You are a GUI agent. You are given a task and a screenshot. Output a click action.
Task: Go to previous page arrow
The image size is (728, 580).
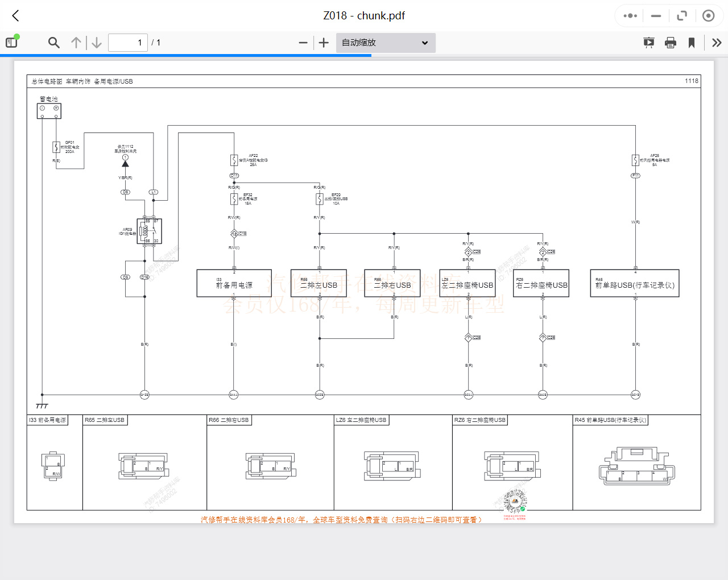tap(76, 43)
